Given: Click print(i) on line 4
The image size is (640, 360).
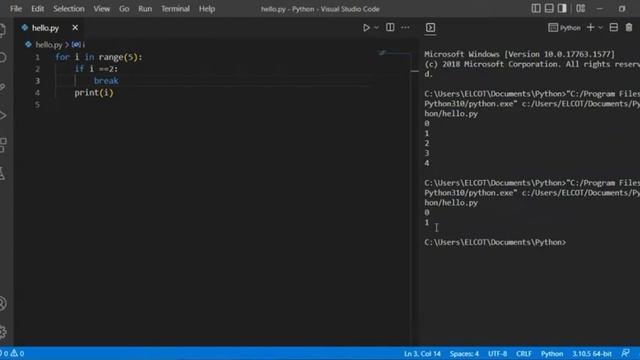Looking at the screenshot, I should 94,93.
